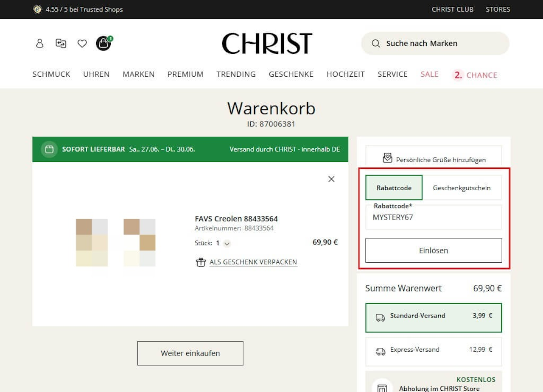
Task: Open the wishlist heart icon
Action: tap(82, 43)
